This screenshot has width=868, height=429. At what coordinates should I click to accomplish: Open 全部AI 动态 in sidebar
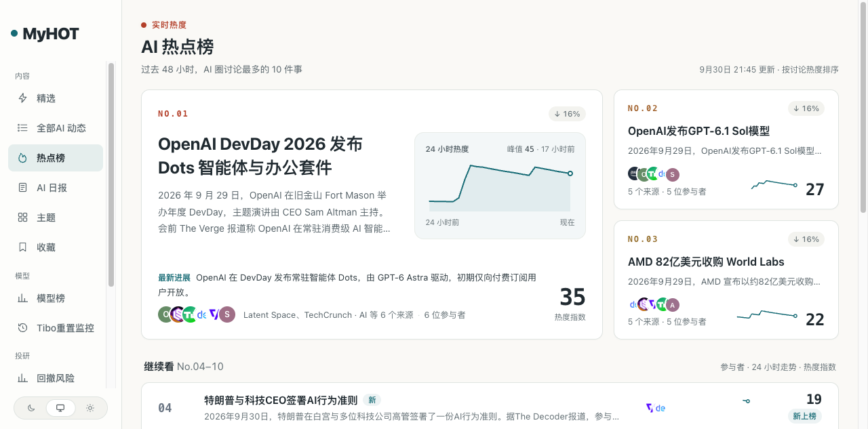(56, 128)
